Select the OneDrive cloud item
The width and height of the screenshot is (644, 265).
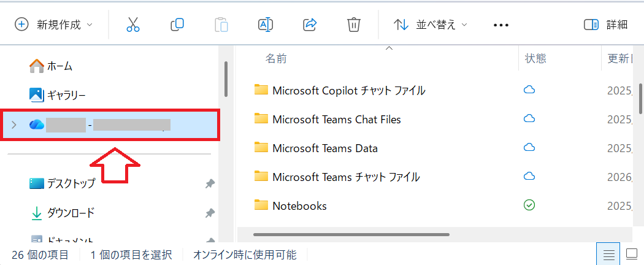click(x=110, y=125)
